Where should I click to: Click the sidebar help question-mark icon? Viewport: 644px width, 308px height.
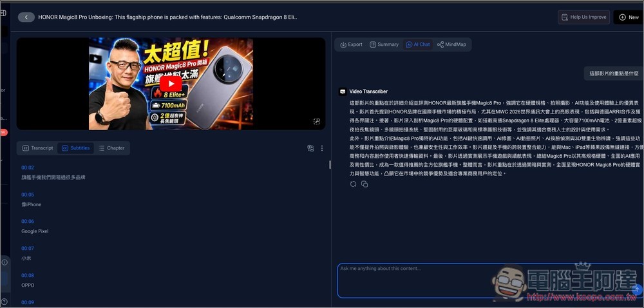[4, 302]
